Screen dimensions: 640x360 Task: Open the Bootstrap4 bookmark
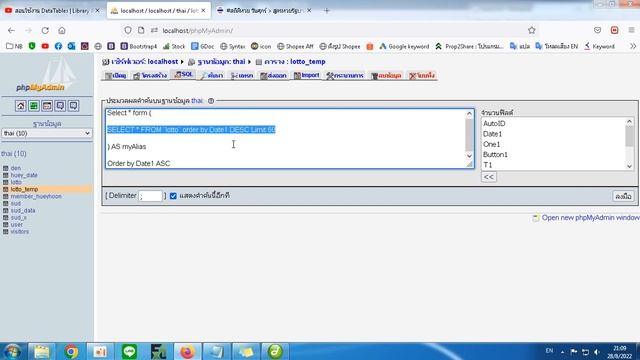139,47
